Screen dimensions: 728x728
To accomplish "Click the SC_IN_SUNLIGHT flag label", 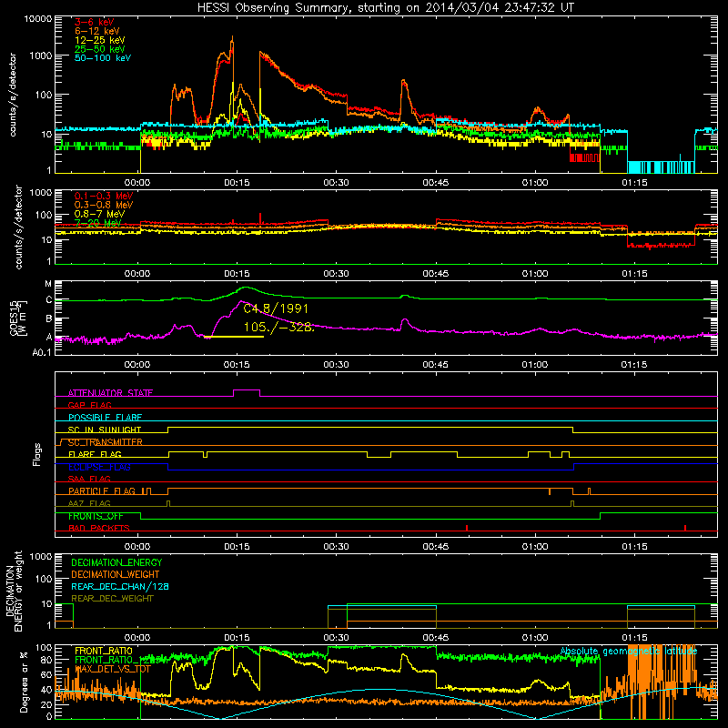I will pos(105,430).
